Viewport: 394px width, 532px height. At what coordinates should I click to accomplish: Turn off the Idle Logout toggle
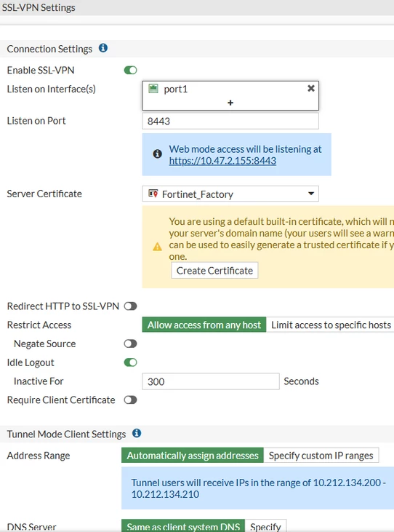(130, 362)
